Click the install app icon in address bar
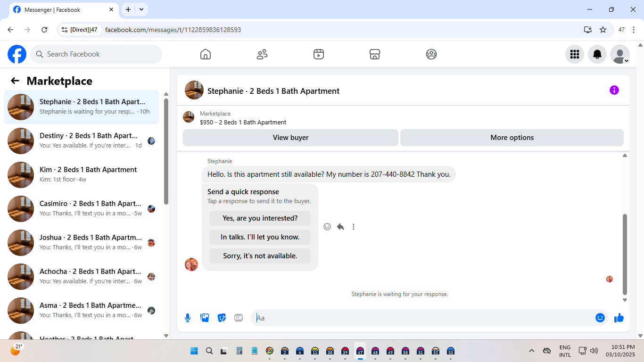Viewport: 644px width, 362px height. [588, 30]
